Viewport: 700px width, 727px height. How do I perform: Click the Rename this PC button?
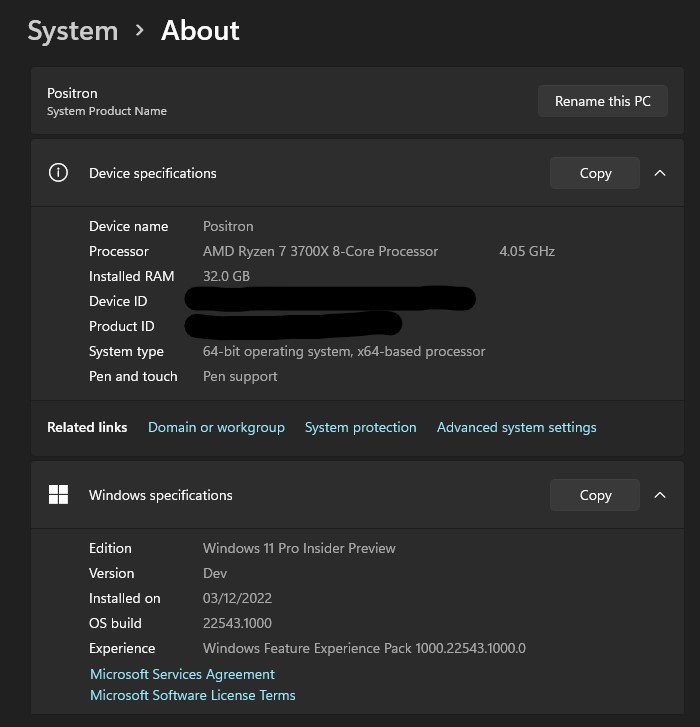[603, 101]
